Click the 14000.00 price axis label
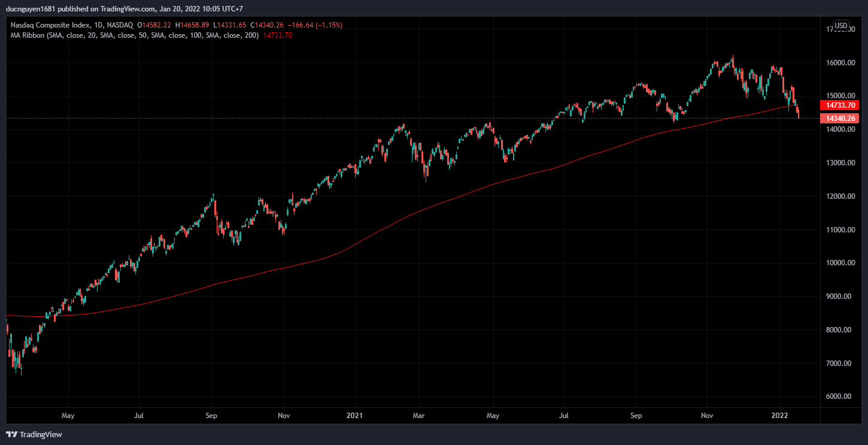This screenshot has width=868, height=445. (x=839, y=129)
